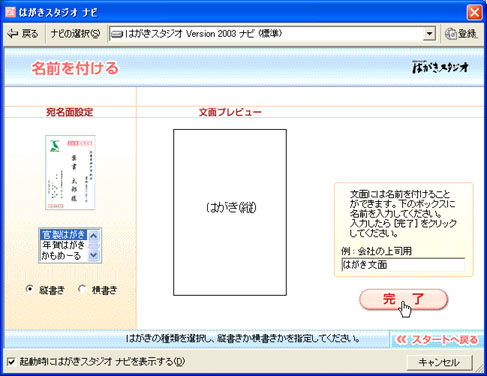Image resolution: width=487 pixels, height=376 pixels.
Task: Click the キャンセル button
Action: (439, 362)
